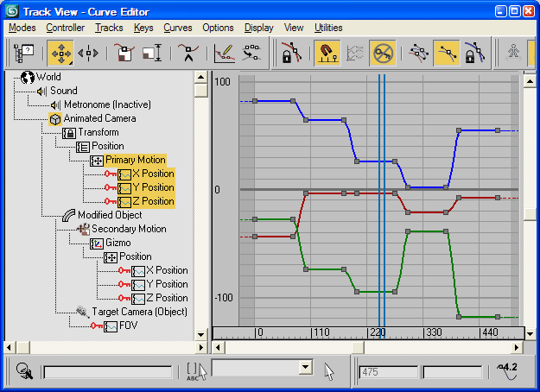Click the Reduce Keys tool

click(251, 54)
